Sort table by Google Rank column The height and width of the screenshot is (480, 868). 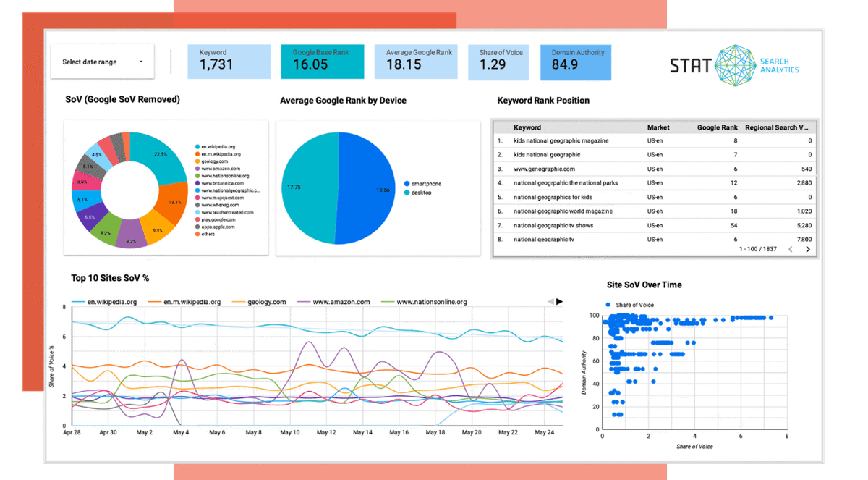coord(717,127)
